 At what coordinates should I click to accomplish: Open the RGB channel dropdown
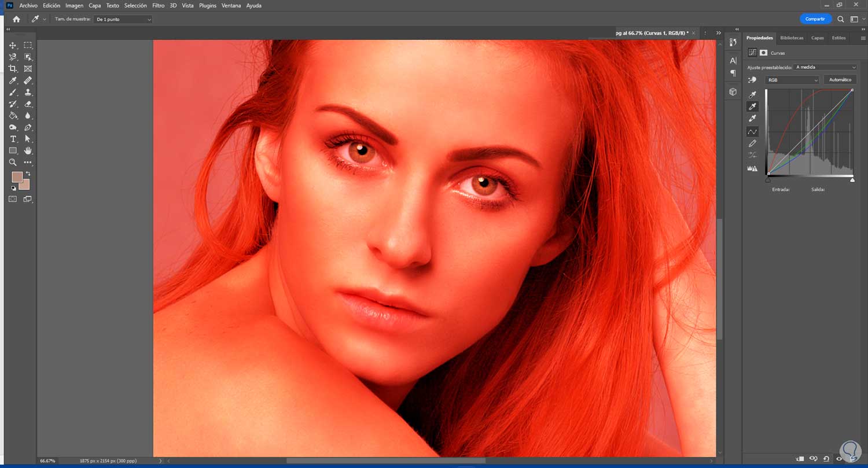pyautogui.click(x=792, y=80)
